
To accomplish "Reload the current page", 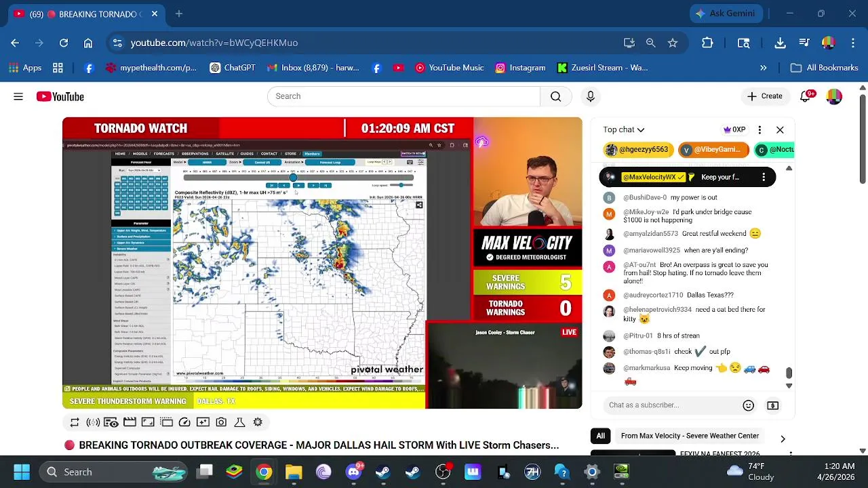I will (64, 43).
